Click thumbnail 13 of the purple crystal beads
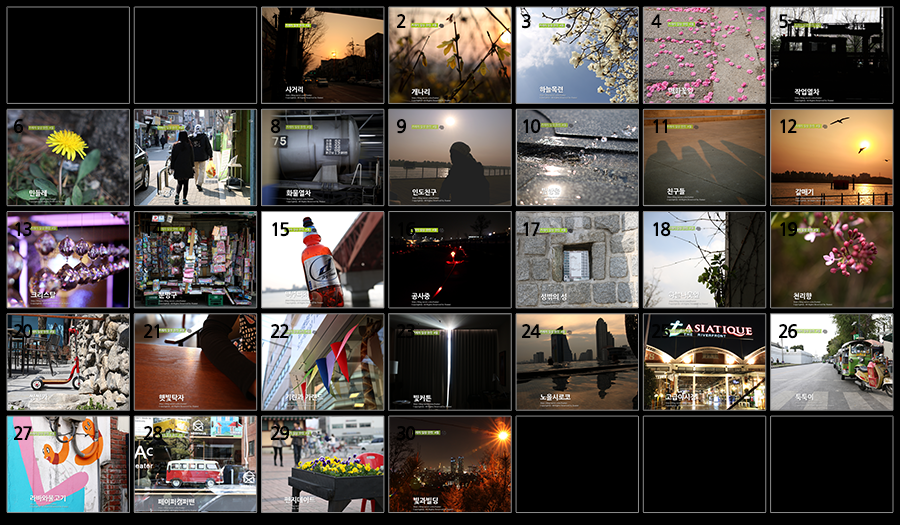900x525 pixels. point(68,259)
